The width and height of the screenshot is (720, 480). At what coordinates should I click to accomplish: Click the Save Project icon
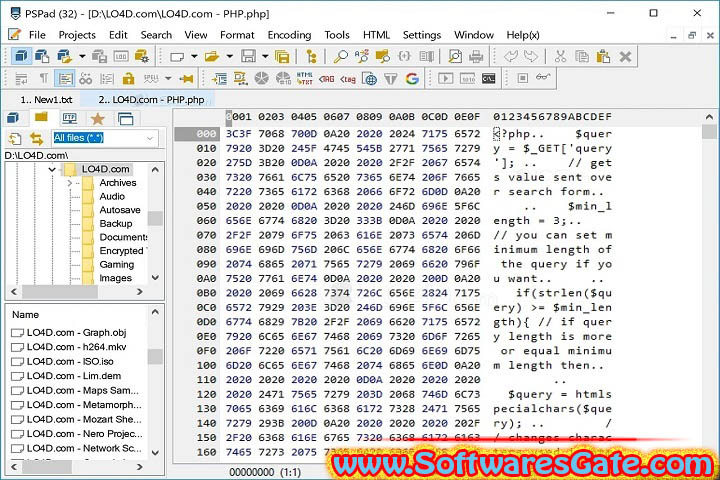(99, 56)
